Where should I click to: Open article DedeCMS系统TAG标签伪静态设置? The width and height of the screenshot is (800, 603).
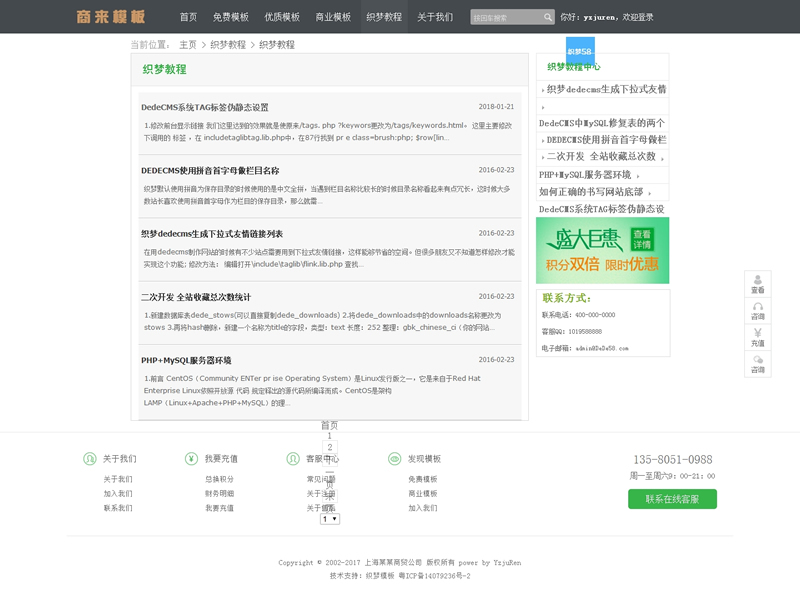(205, 107)
